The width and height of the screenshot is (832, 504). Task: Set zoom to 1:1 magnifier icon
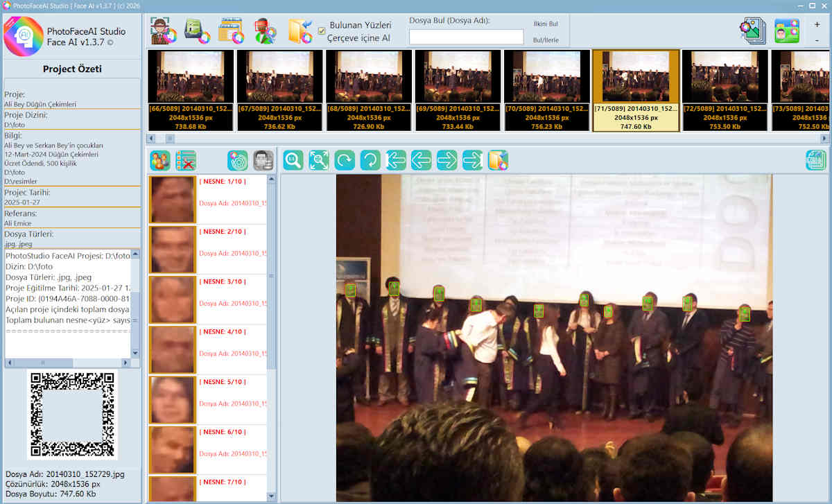pyautogui.click(x=293, y=160)
